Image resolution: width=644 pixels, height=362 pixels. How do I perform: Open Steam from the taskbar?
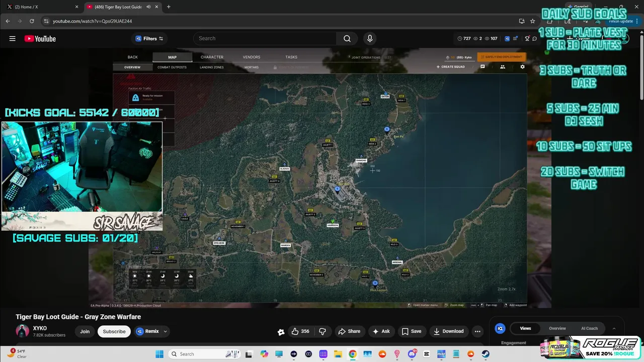486,354
